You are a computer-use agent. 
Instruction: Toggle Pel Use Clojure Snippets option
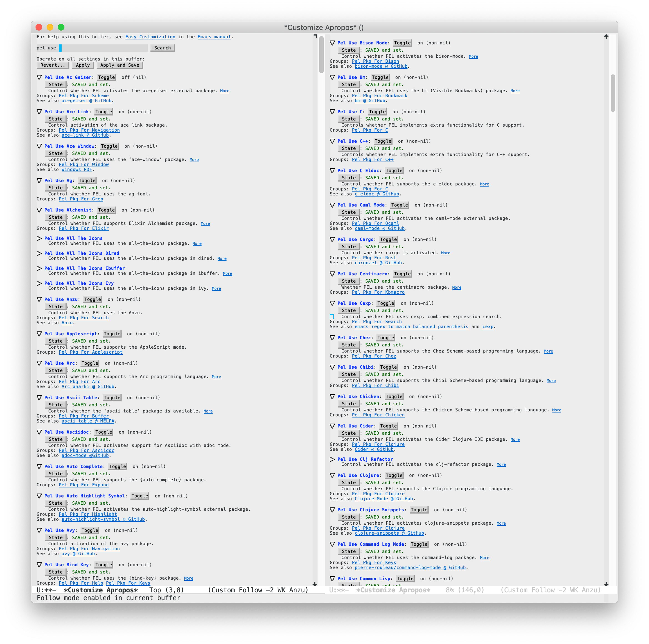(x=419, y=510)
